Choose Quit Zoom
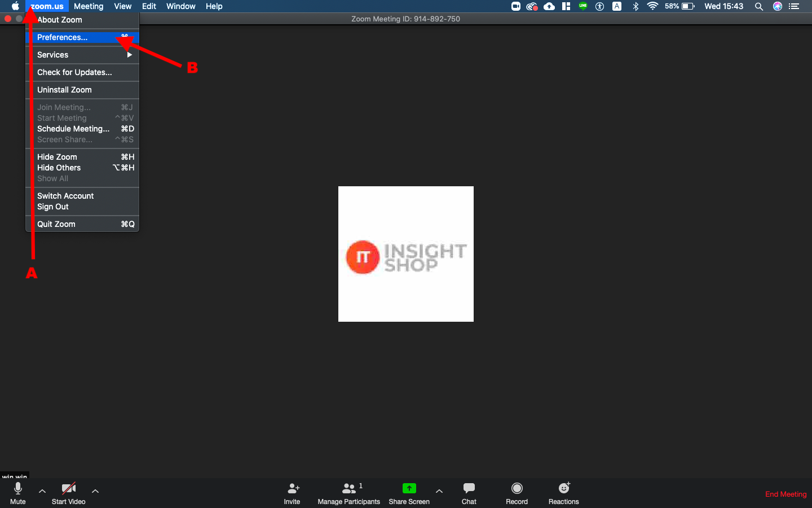The image size is (812, 508). [82, 224]
